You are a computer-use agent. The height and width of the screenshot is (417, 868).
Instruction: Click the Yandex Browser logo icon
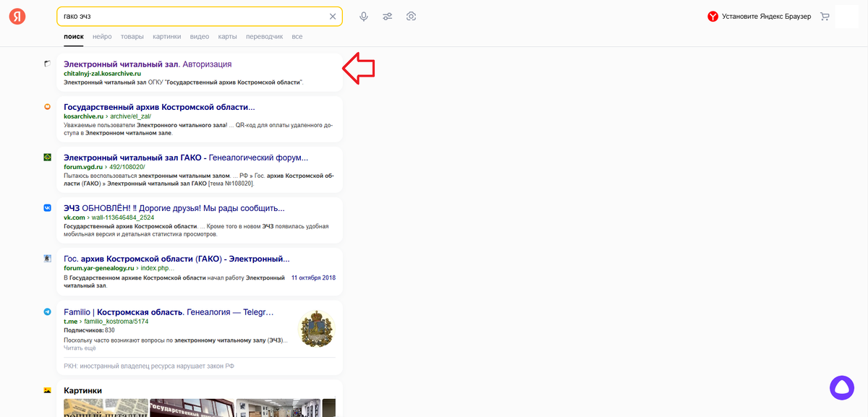tap(712, 17)
